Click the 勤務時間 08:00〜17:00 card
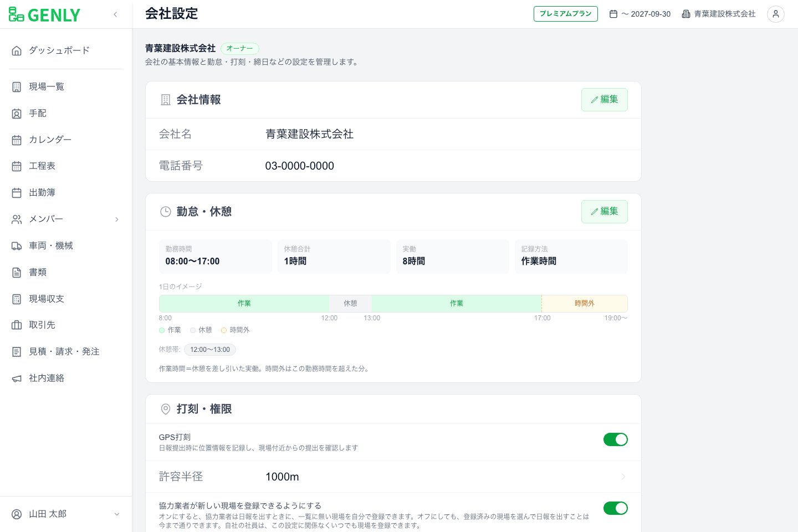Image resolution: width=798 pixels, height=532 pixels. point(216,256)
